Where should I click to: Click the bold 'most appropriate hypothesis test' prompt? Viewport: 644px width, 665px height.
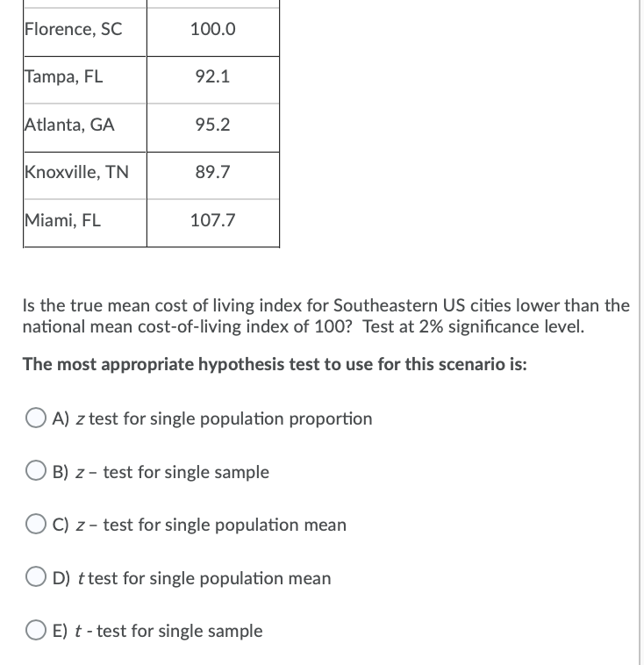pyautogui.click(x=275, y=364)
